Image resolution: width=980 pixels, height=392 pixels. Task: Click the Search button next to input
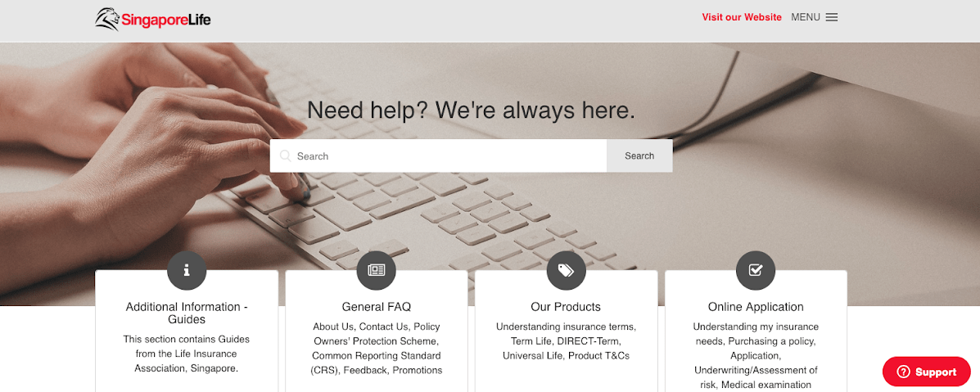[639, 155]
